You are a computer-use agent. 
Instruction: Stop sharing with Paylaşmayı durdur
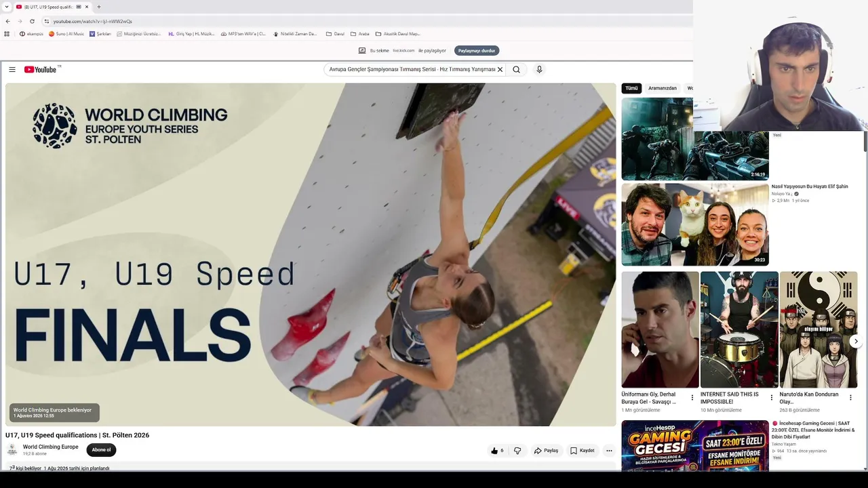[477, 50]
